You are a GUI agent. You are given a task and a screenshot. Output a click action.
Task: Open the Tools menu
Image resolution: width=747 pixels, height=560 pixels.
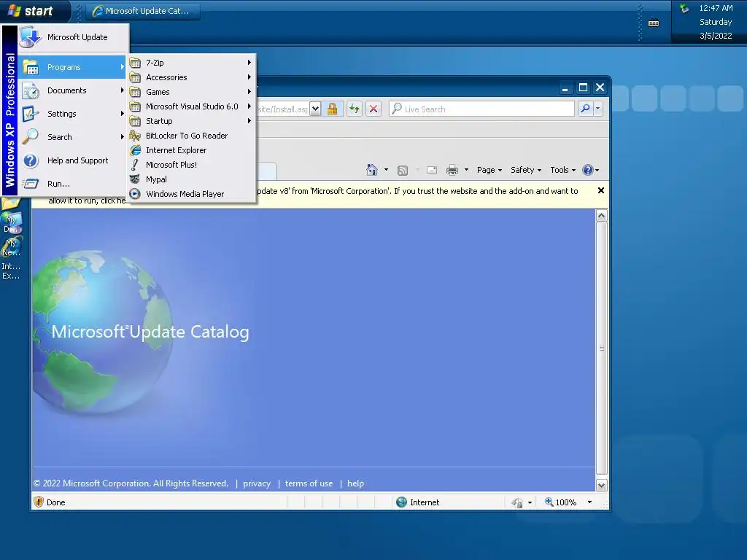[x=562, y=170]
